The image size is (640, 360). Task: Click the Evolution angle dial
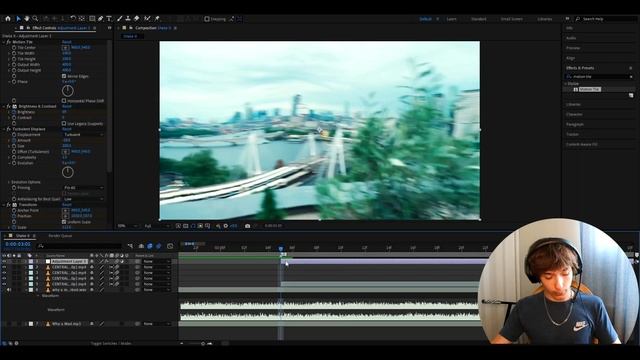[x=68, y=172]
